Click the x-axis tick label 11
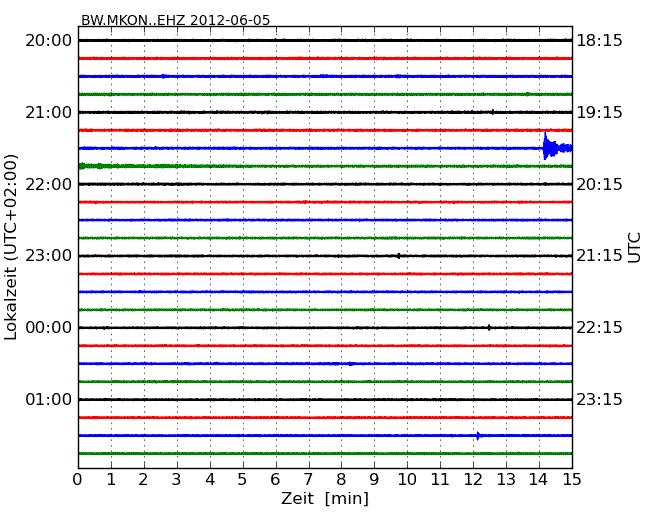The height and width of the screenshot is (520, 650). tap(440, 479)
